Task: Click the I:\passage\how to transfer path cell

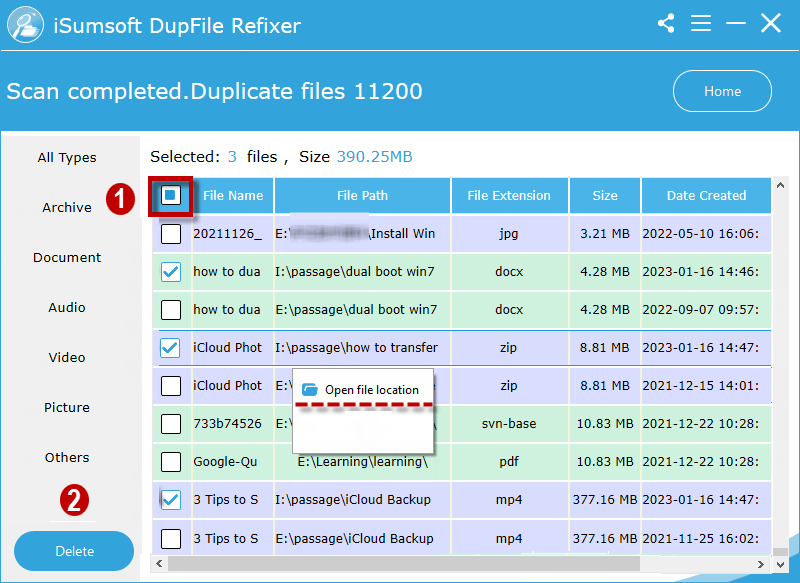Action: (x=362, y=347)
